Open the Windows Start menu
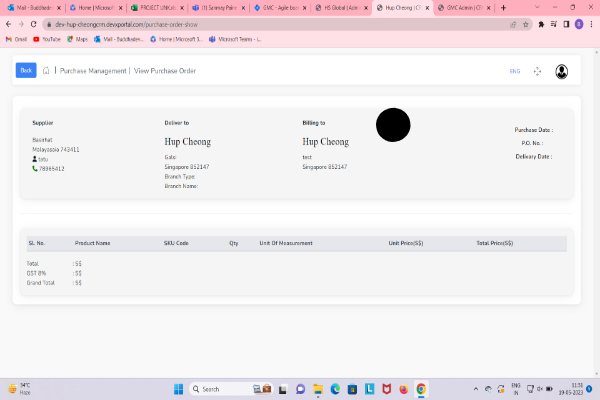600x400 pixels. 181,389
